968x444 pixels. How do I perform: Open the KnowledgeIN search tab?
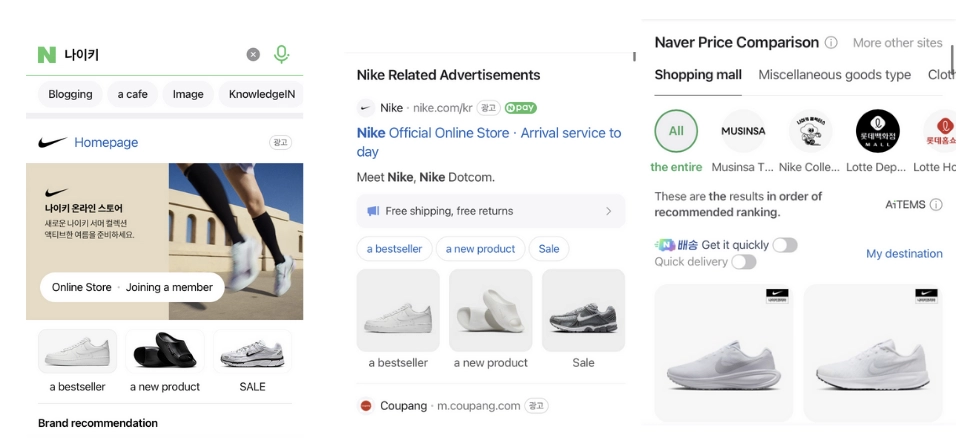coord(261,94)
